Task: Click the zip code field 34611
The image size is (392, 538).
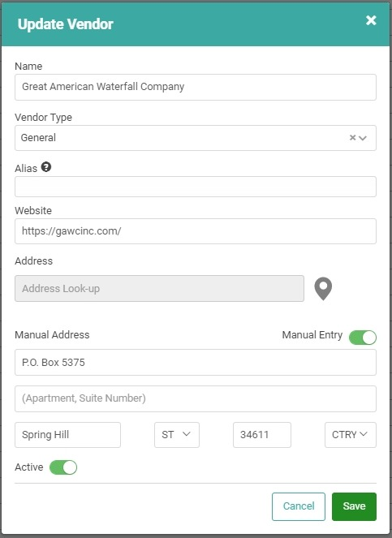Action: [x=262, y=435]
